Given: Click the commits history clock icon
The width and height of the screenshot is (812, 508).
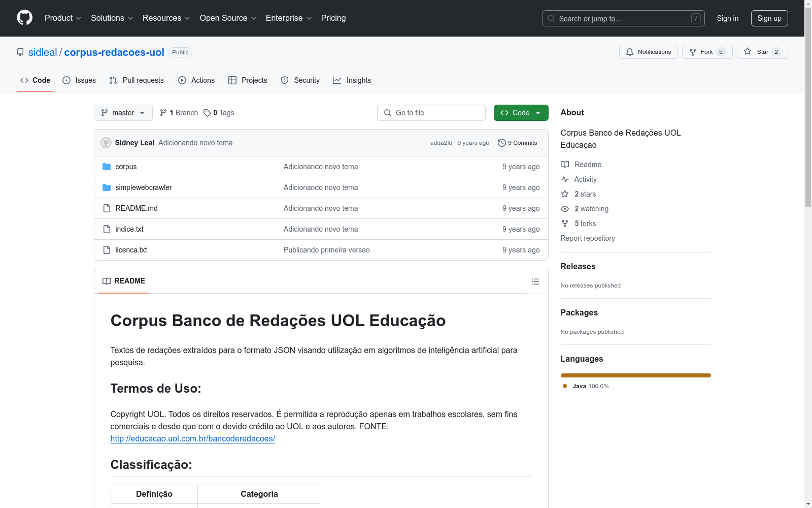Looking at the screenshot, I should [x=502, y=143].
